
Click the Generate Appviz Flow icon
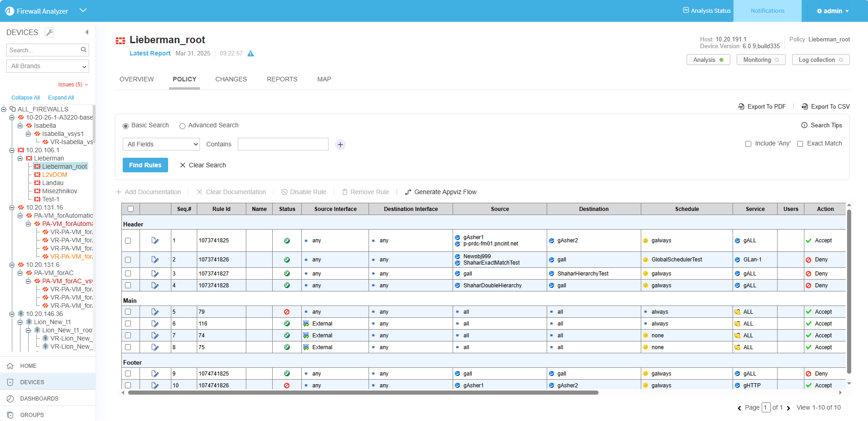[408, 192]
